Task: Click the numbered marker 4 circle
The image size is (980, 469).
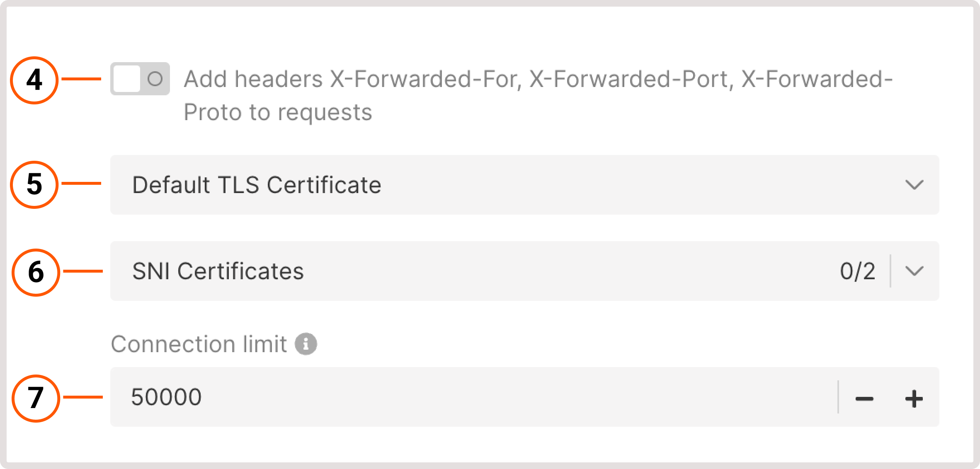Action: coord(34,80)
